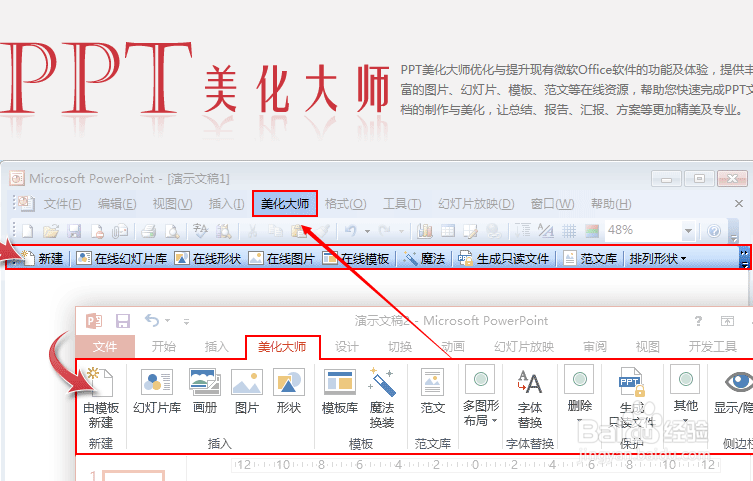Expand the 删除 dropdown in ribbon
Viewport: 753px width, 481px height.
pyautogui.click(x=579, y=421)
